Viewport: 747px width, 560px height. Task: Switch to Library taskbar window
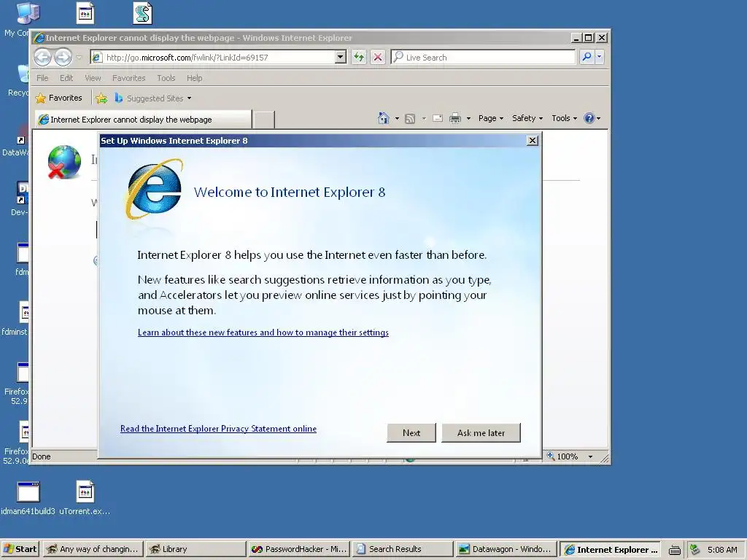coord(196,549)
